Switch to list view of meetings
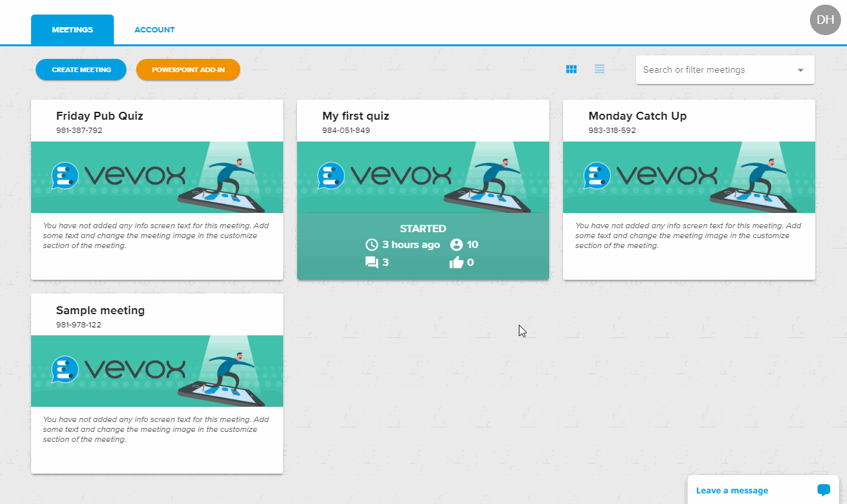This screenshot has width=847, height=504. click(x=600, y=69)
